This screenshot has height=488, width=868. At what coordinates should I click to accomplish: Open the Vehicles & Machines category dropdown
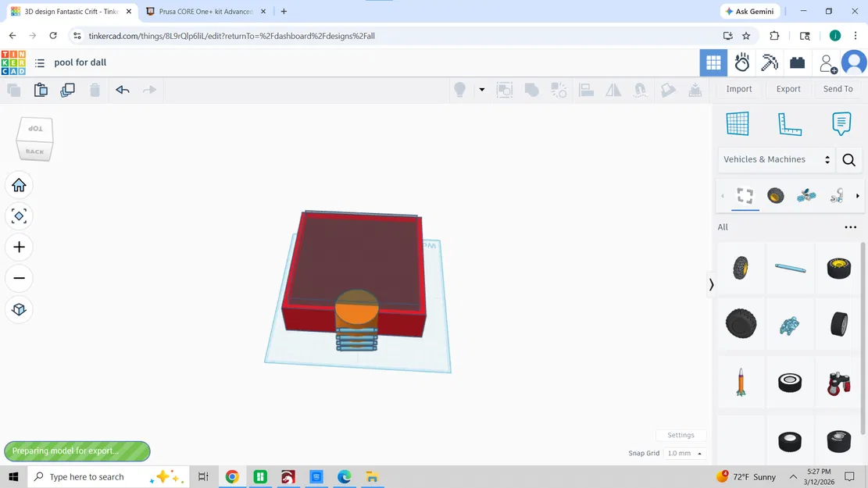click(x=773, y=159)
